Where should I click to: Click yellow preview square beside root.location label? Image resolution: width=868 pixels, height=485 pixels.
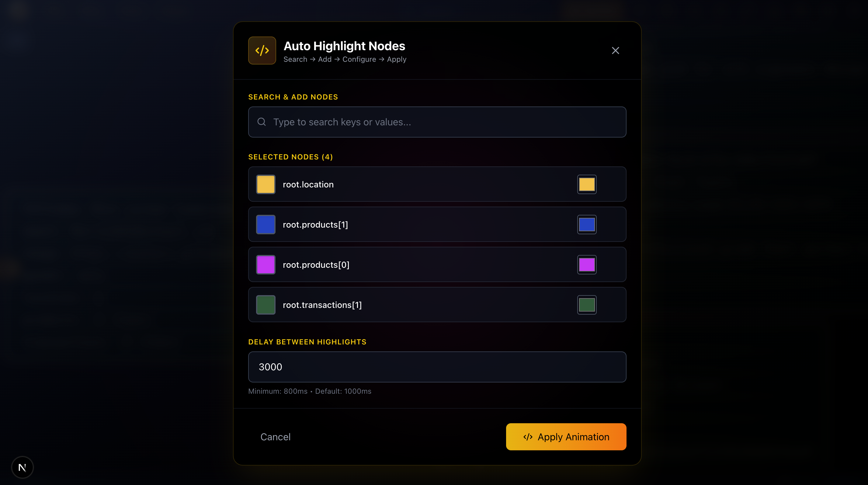click(x=266, y=184)
